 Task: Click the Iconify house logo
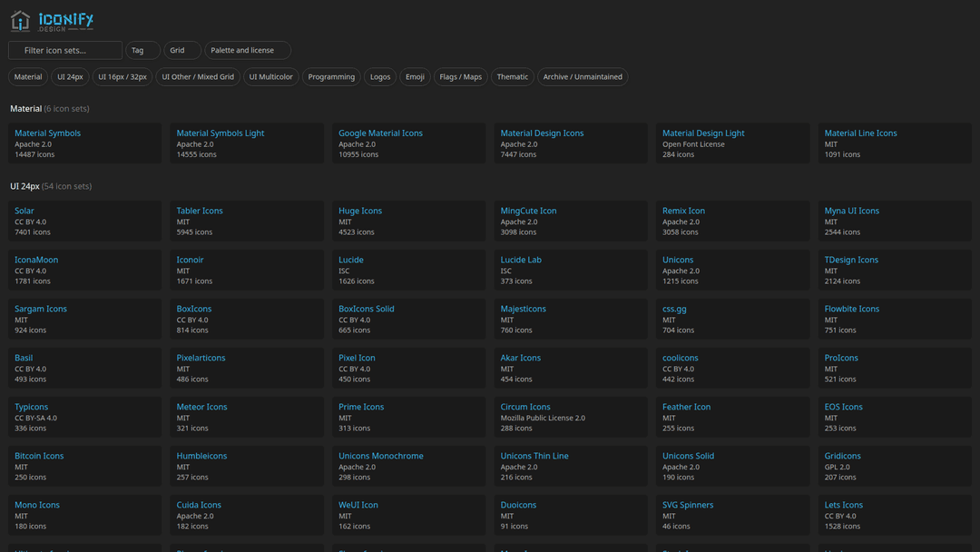point(21,20)
